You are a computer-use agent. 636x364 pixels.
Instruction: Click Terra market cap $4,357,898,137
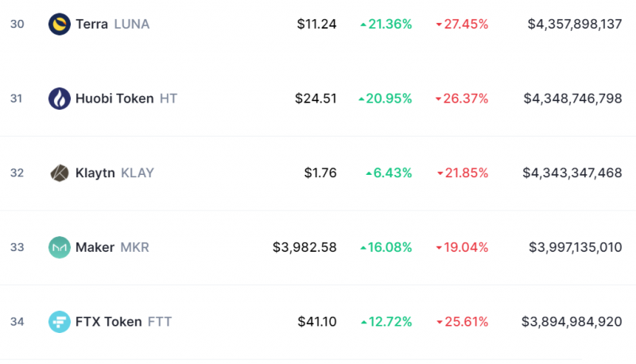tap(575, 25)
